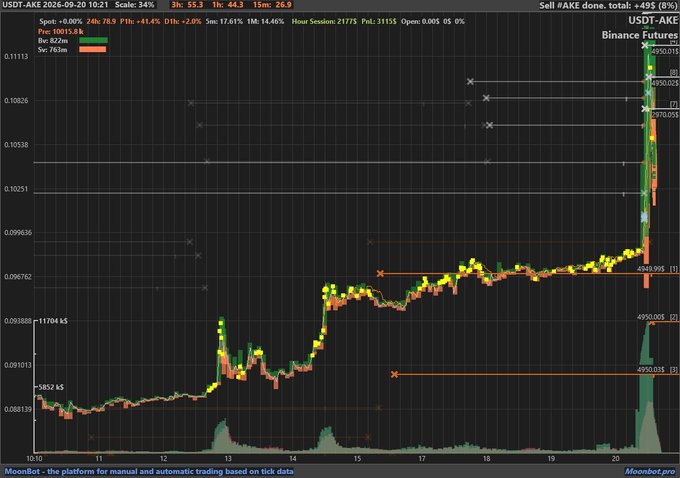680x478 pixels.
Task: Click the 11704 k$ volume scale label
Action: tap(53, 321)
